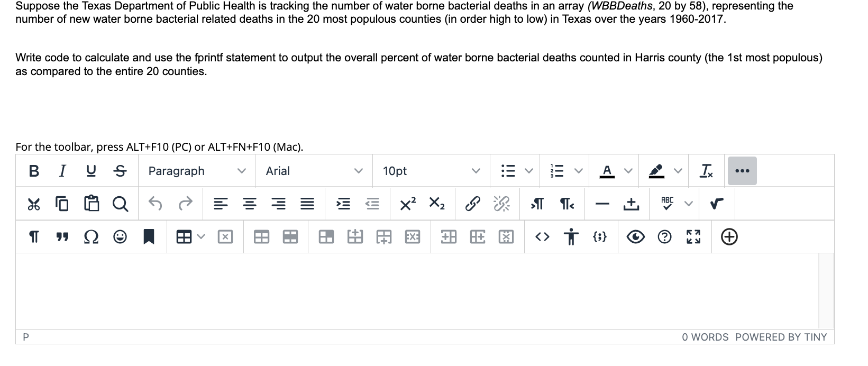
Task: Undo the last edit
Action: 156,204
